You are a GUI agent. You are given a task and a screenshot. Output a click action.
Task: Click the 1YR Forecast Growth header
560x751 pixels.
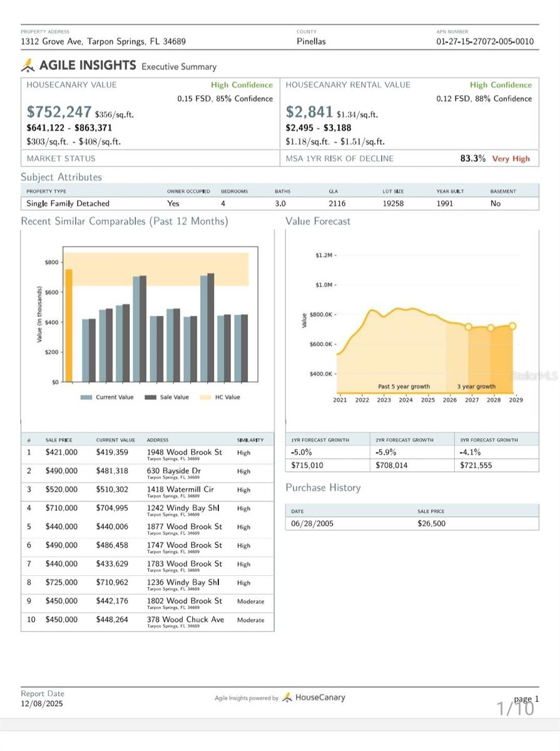pos(320,440)
